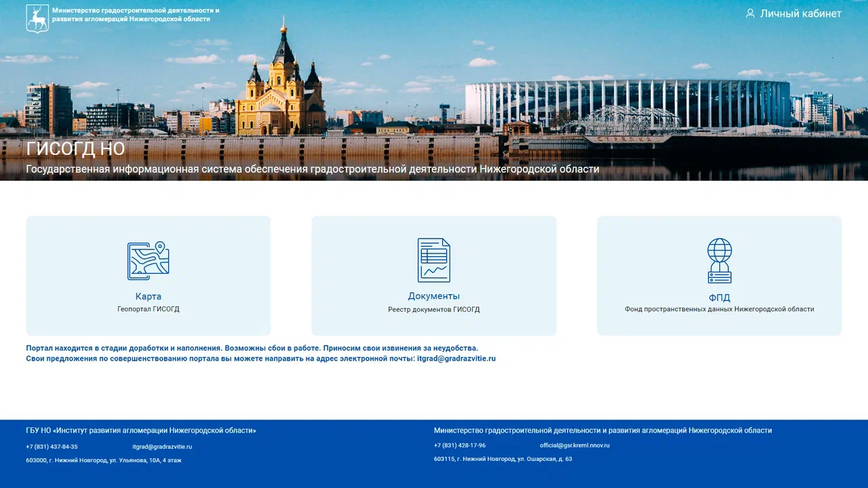
Task: Click phone number +7 (831) 428-17-96
Action: 460,445
